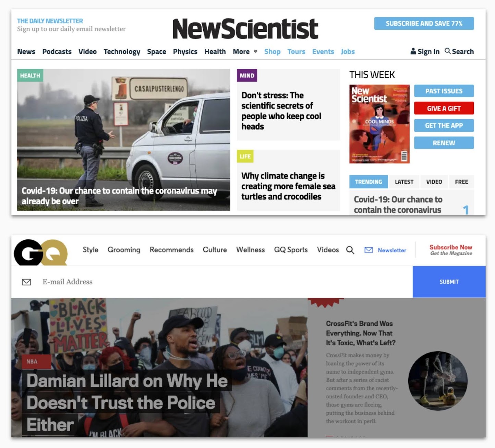Viewport: 495px width, 448px height.
Task: Click Subscribe Now Get the Magazine link
Action: 451,250
